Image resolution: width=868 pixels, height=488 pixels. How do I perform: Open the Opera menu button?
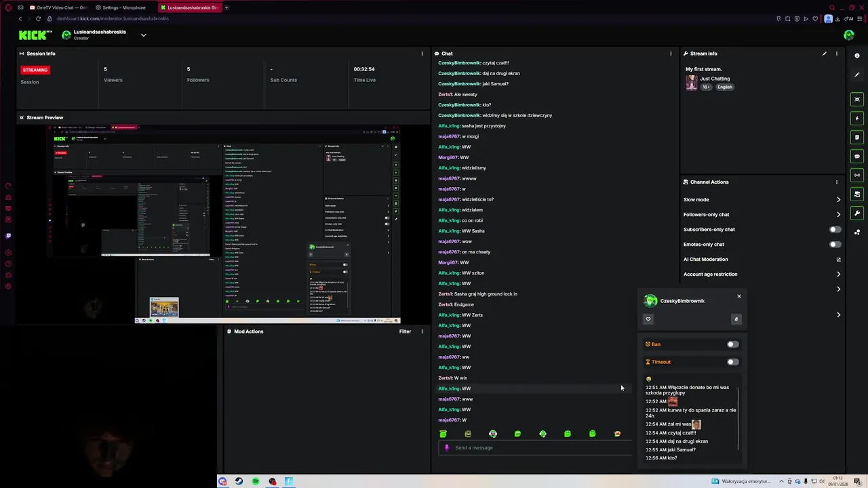click(x=7, y=7)
